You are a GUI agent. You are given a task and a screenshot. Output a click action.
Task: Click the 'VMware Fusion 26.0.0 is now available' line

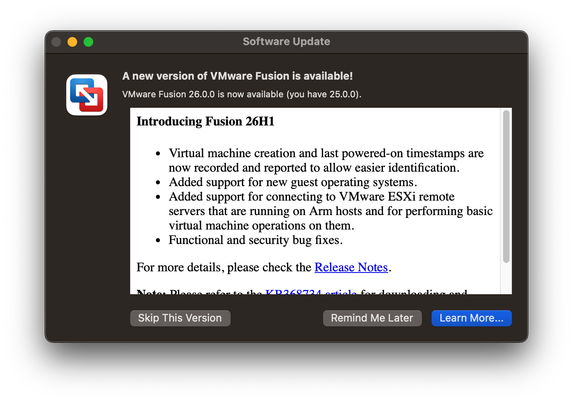point(242,94)
